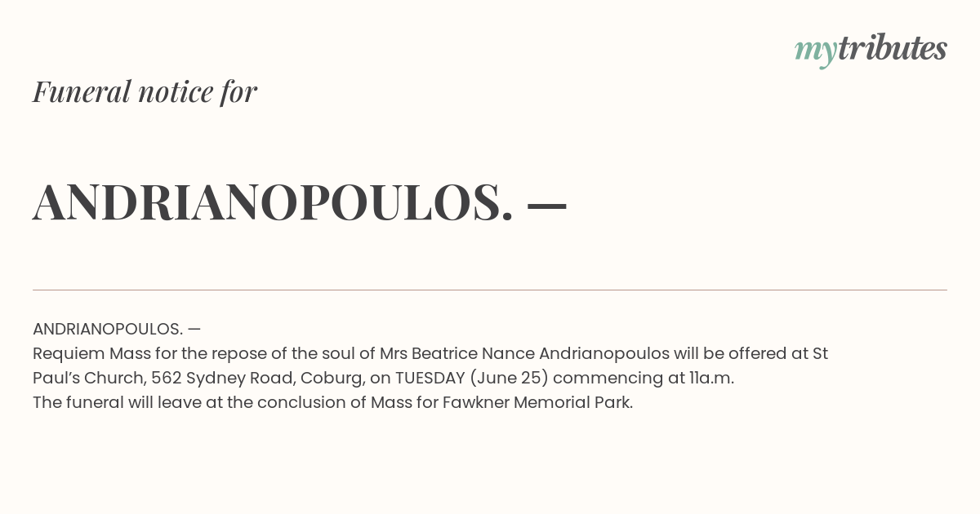
Task: Click the 'my' part of the logo
Action: pyautogui.click(x=816, y=52)
